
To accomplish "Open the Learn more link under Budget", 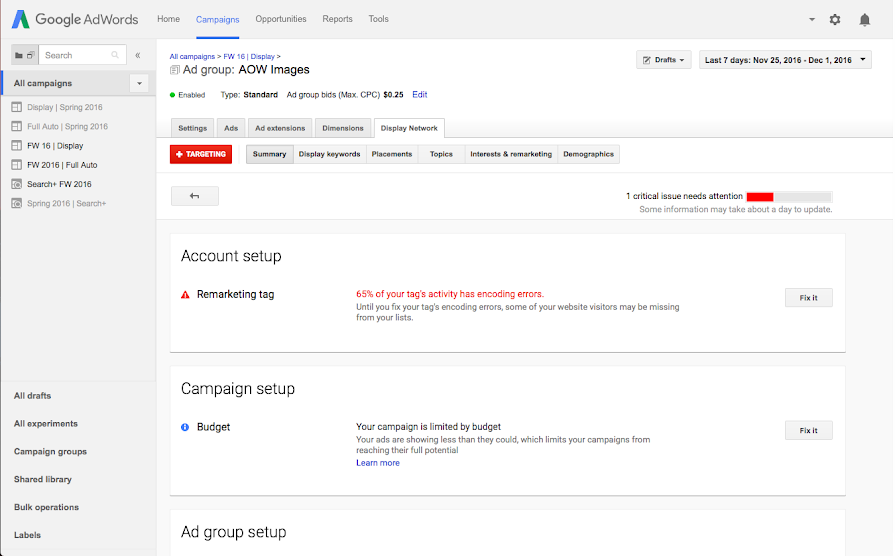I will click(378, 463).
